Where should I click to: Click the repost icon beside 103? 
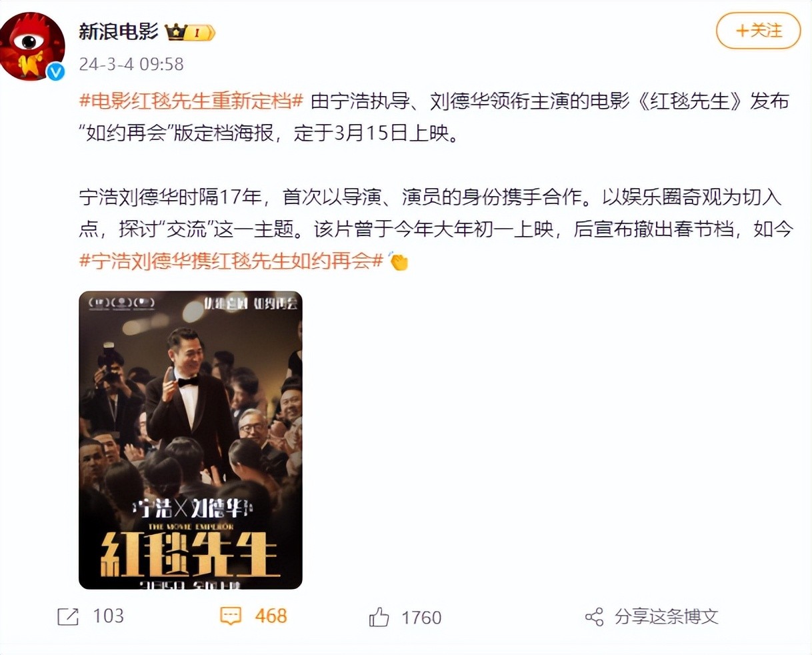(x=68, y=617)
